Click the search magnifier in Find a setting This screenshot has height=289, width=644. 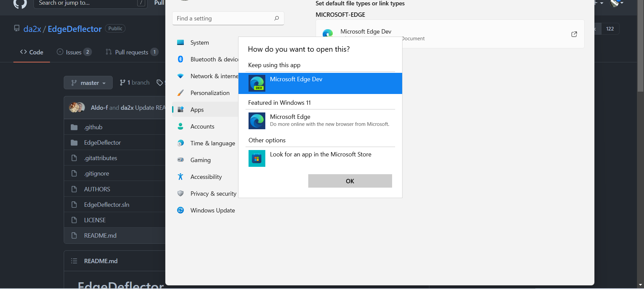point(276,18)
